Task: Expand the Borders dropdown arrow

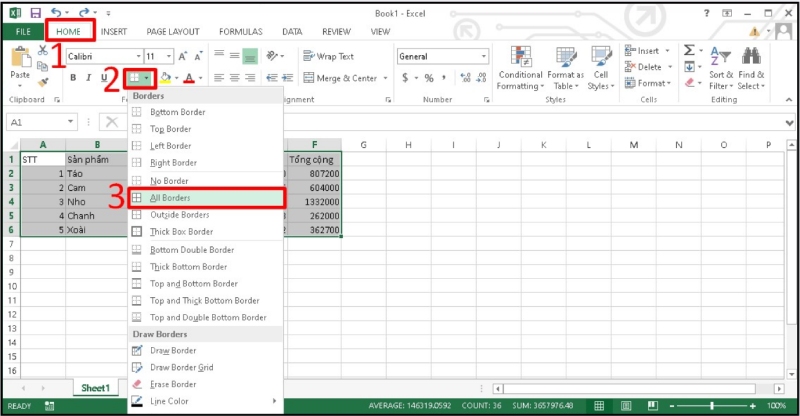Action: [147, 78]
